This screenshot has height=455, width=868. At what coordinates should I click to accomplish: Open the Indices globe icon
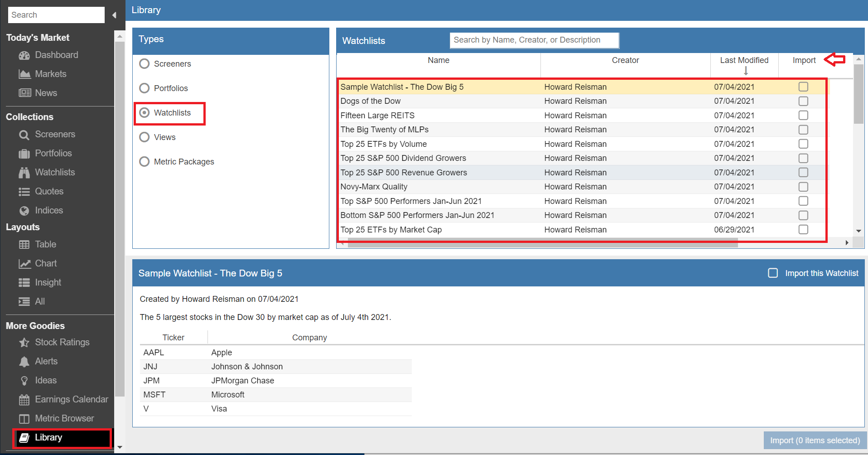pos(24,211)
